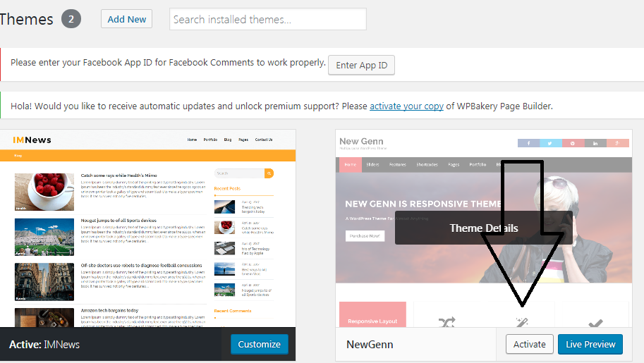Click the checkmark icon in NewGenn preview
Image resolution: width=644 pixels, height=363 pixels.
point(595,324)
